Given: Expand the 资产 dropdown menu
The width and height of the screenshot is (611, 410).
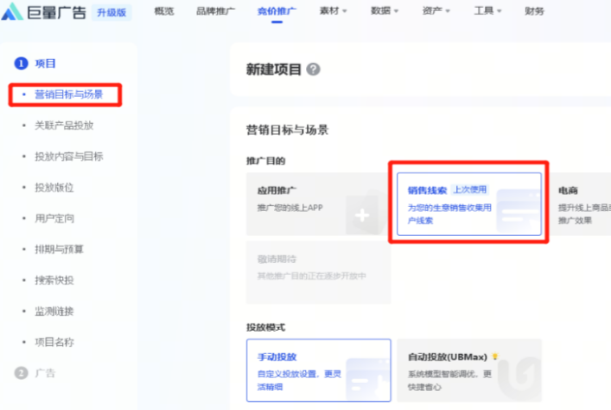Looking at the screenshot, I should point(436,13).
